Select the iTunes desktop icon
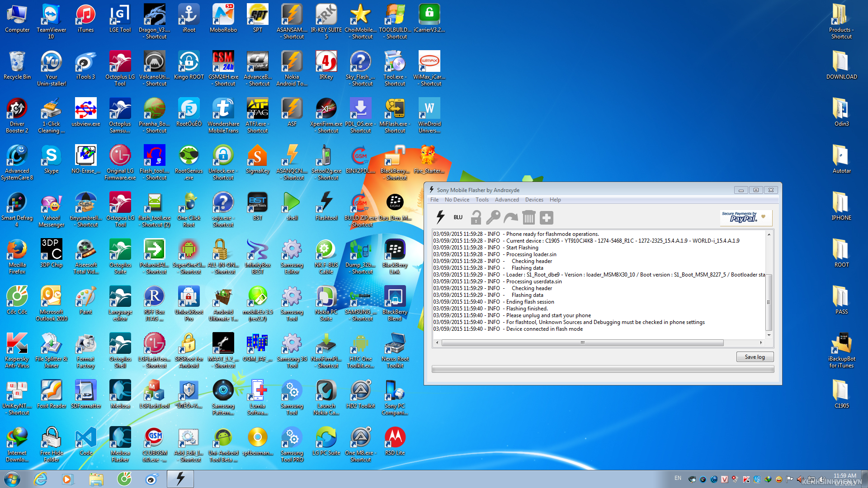The height and width of the screenshot is (488, 868). tap(85, 18)
